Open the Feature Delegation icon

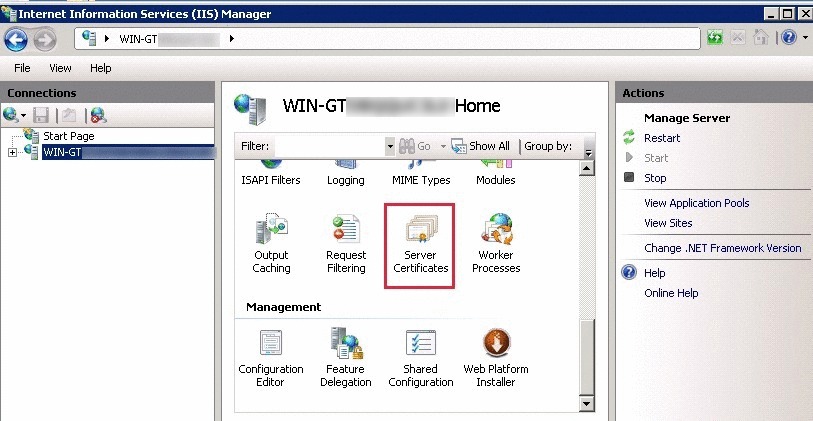point(346,357)
